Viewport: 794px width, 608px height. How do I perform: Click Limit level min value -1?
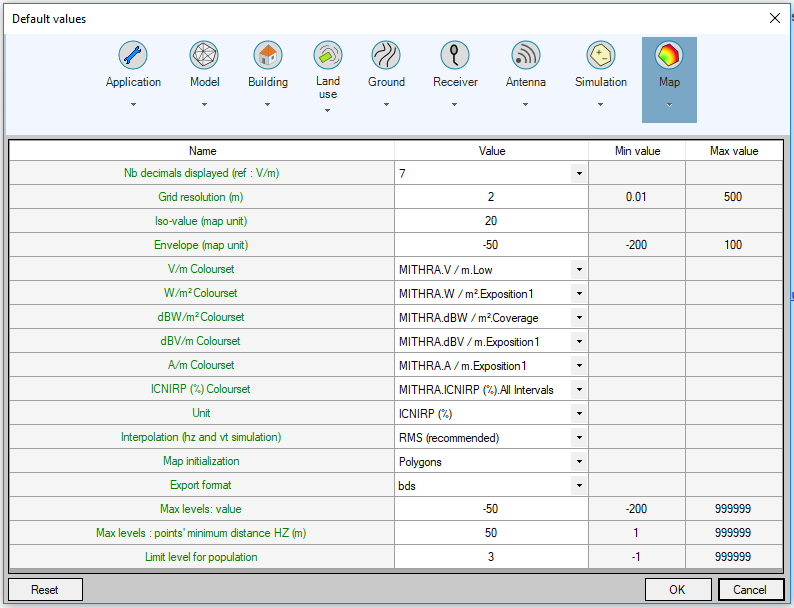(x=637, y=557)
